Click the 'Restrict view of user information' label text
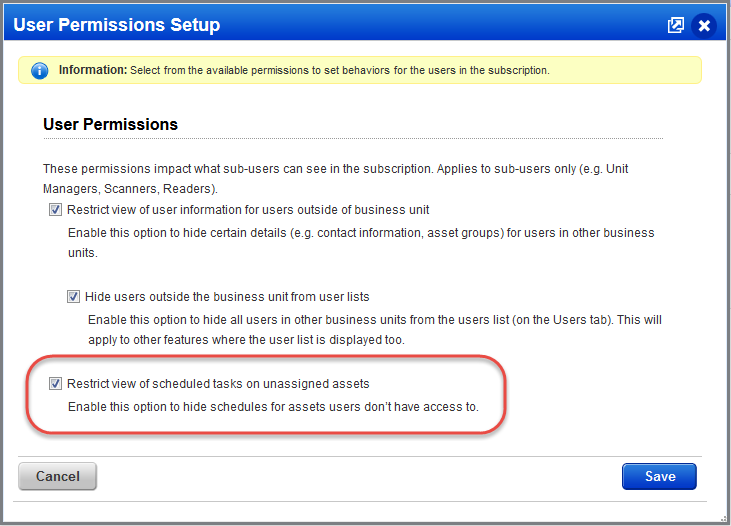This screenshot has width=731, height=526. (x=248, y=210)
